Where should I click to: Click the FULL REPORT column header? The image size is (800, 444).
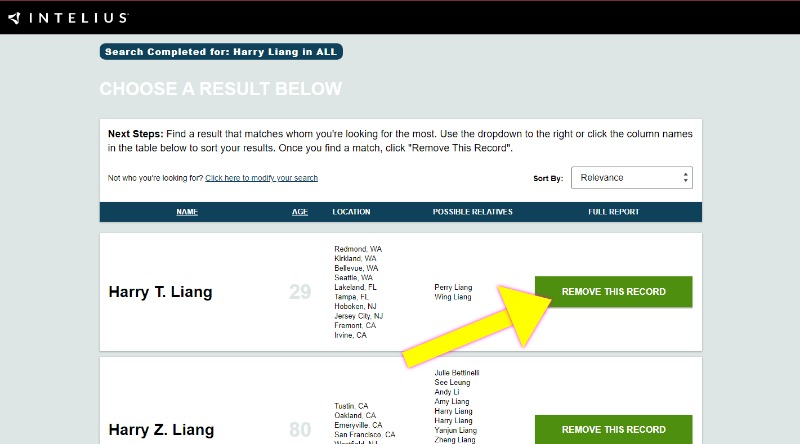click(613, 212)
